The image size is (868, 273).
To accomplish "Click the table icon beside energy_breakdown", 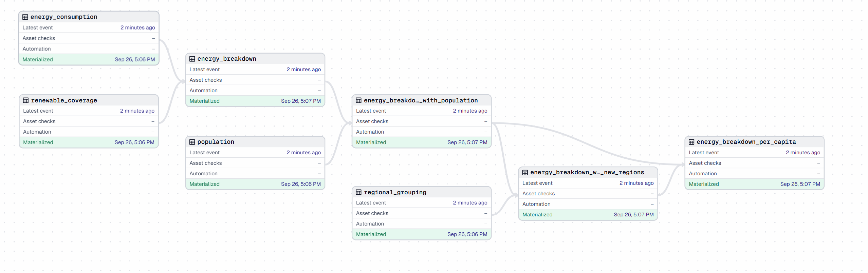I will coord(192,59).
